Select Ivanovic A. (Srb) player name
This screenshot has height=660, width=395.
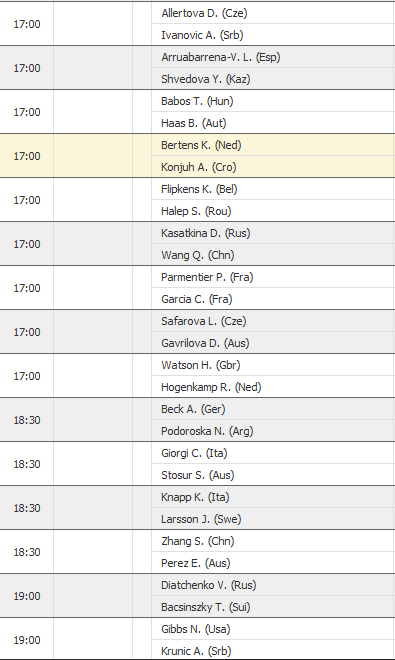[x=202, y=35]
